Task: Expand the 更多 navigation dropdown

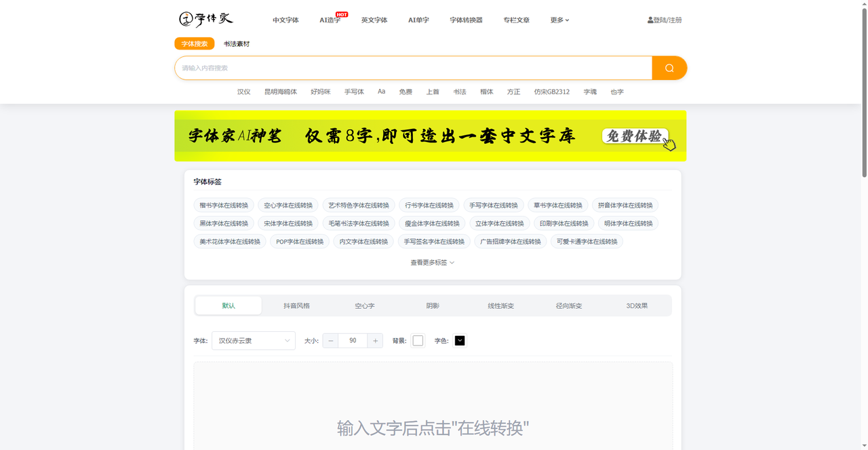Action: tap(559, 20)
